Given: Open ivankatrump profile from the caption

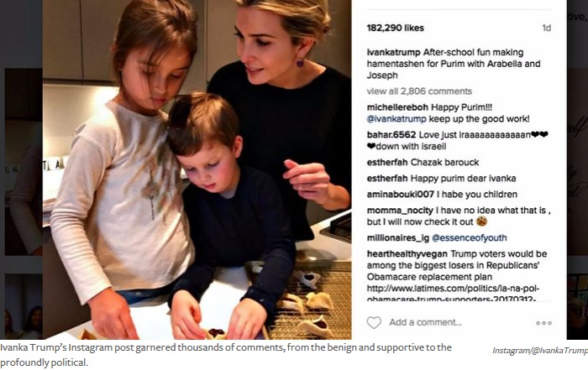Looking at the screenshot, I should coord(393,52).
